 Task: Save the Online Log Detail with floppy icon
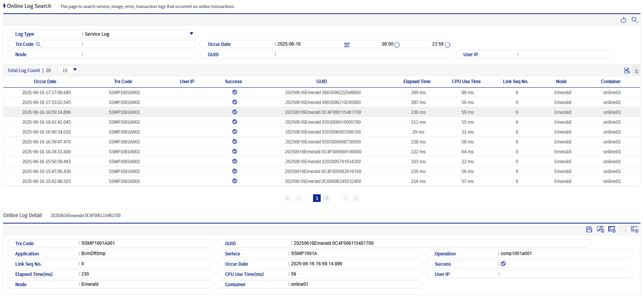tap(589, 229)
